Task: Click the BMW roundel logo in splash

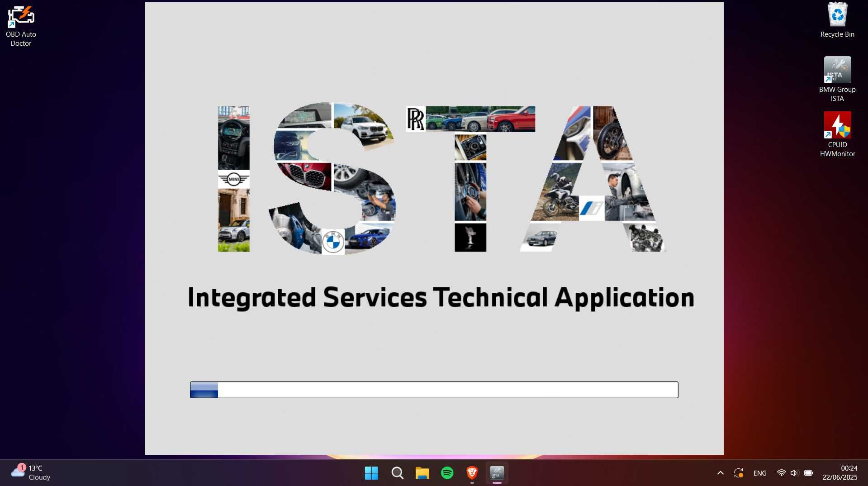Action: point(333,243)
